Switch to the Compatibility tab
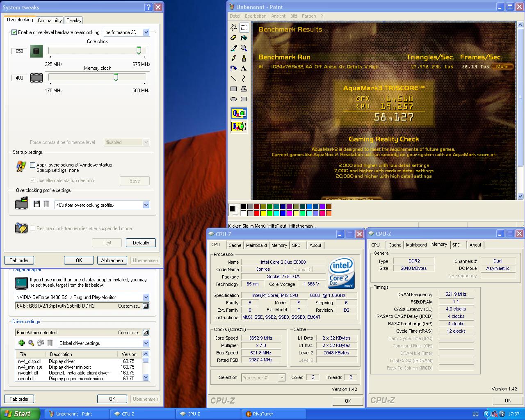This screenshot has width=525, height=420. [50, 21]
